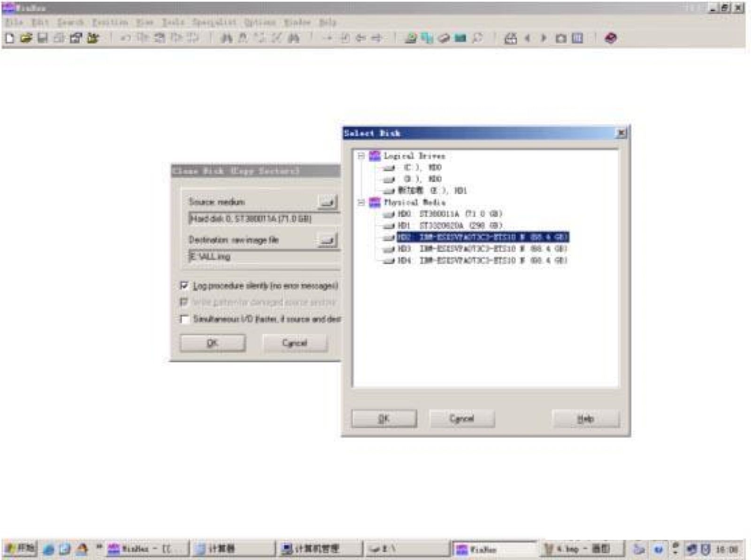This screenshot has width=751, height=560.
Task: Click the binoculars Find Text icon
Action: pos(227,38)
